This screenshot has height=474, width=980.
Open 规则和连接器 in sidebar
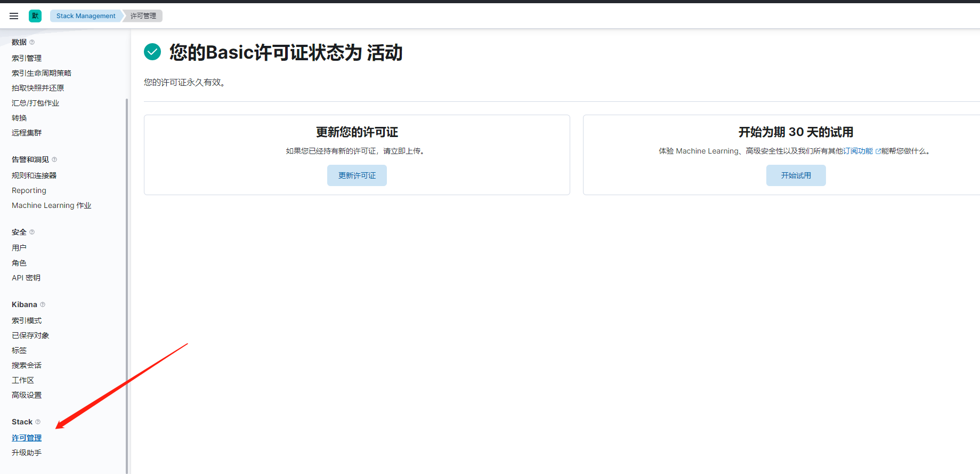point(34,175)
